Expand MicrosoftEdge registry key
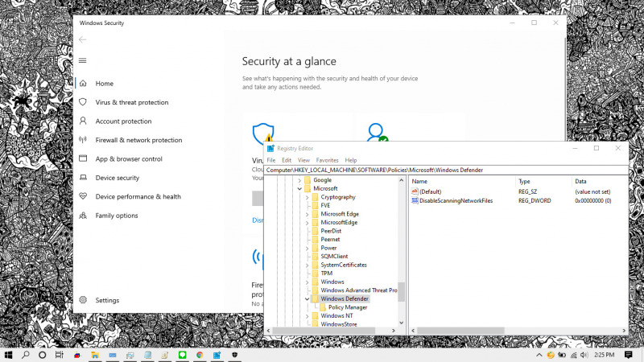 coord(307,223)
